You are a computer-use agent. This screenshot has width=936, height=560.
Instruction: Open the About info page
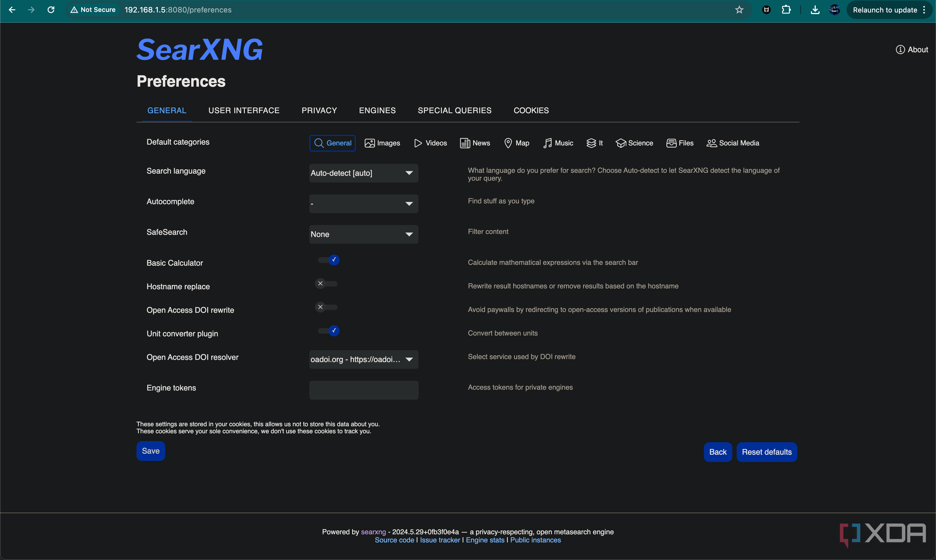[912, 50]
